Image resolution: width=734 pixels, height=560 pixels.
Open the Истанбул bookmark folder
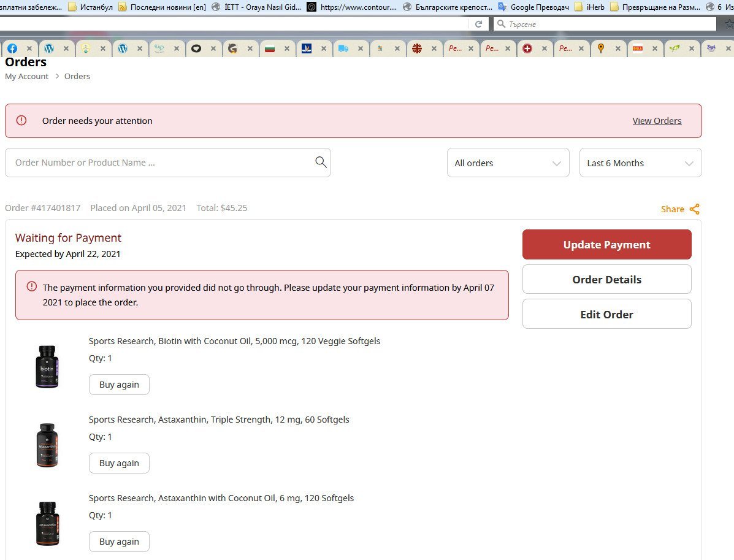(90, 7)
